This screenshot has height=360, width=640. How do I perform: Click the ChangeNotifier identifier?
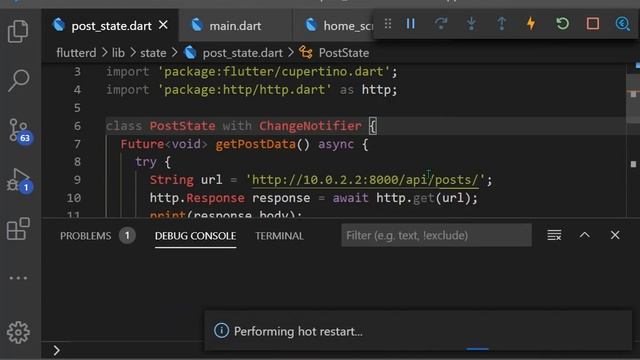pos(310,126)
